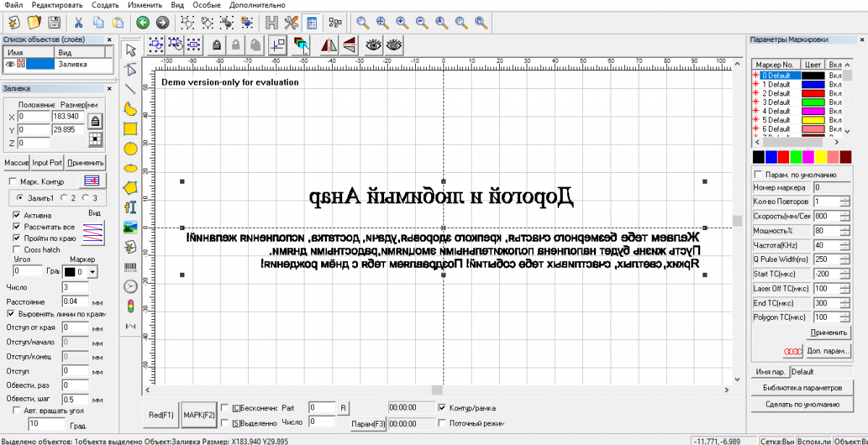The height and width of the screenshot is (445, 868).
Task: Click the МАРК(F2) button
Action: coord(199,415)
